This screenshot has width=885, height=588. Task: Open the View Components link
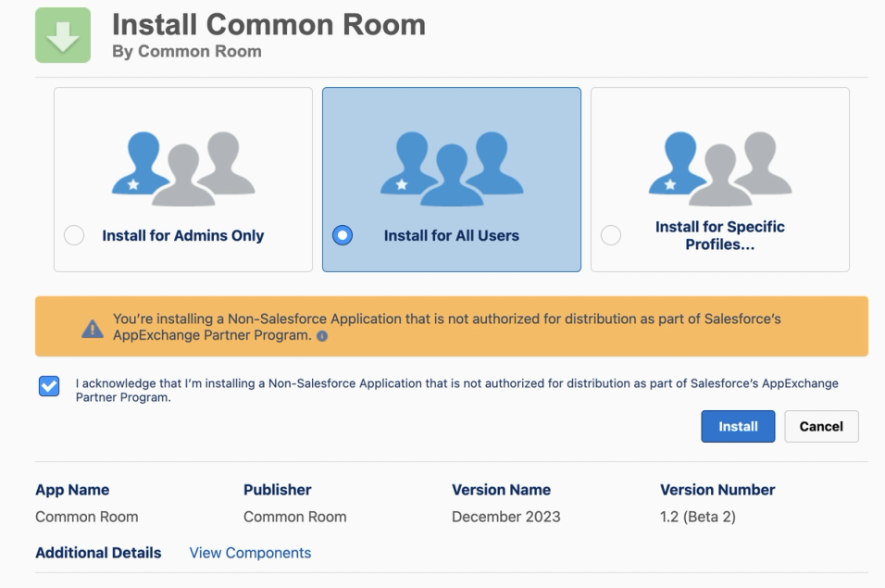(250, 553)
